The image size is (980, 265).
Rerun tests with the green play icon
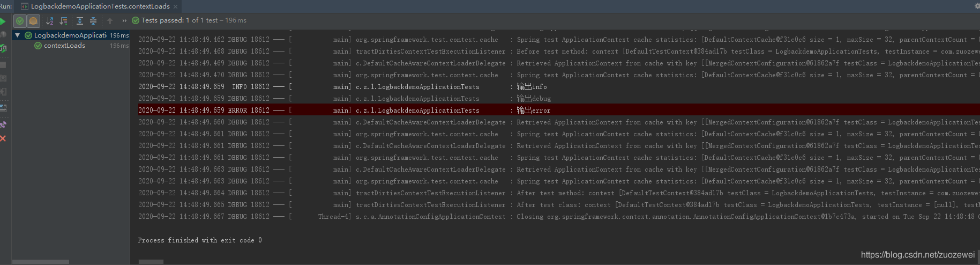coord(3,21)
